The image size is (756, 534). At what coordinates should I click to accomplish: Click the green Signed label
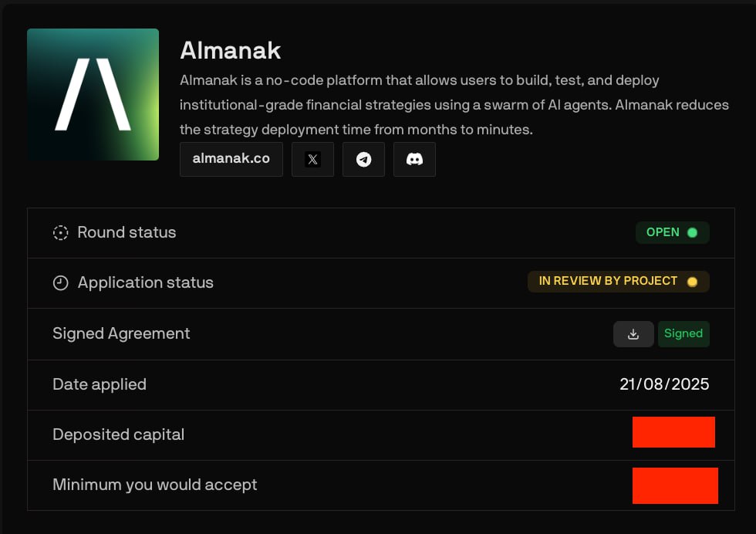(x=683, y=334)
